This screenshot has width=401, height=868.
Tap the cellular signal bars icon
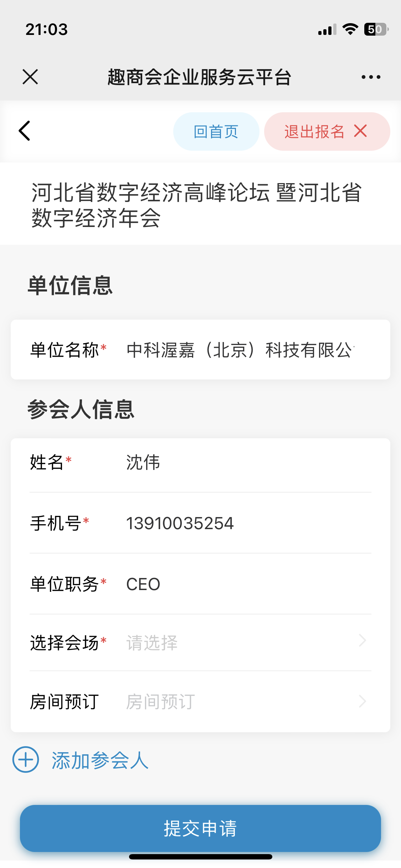[327, 30]
